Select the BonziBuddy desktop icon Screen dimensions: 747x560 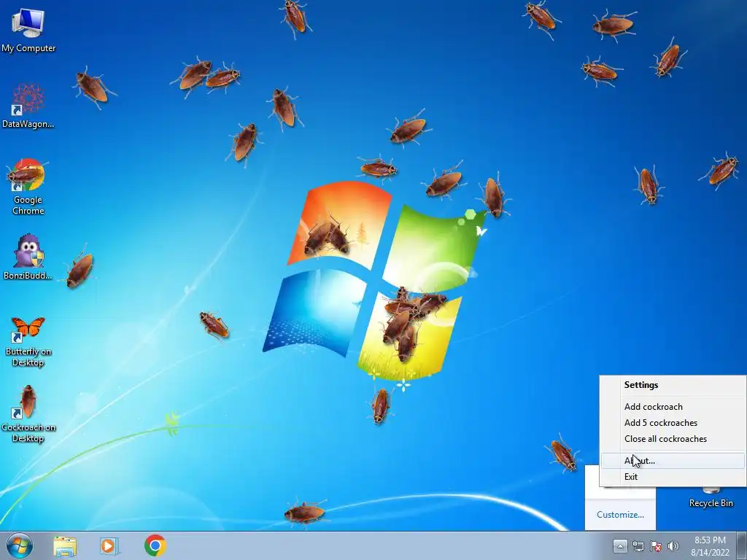28,257
